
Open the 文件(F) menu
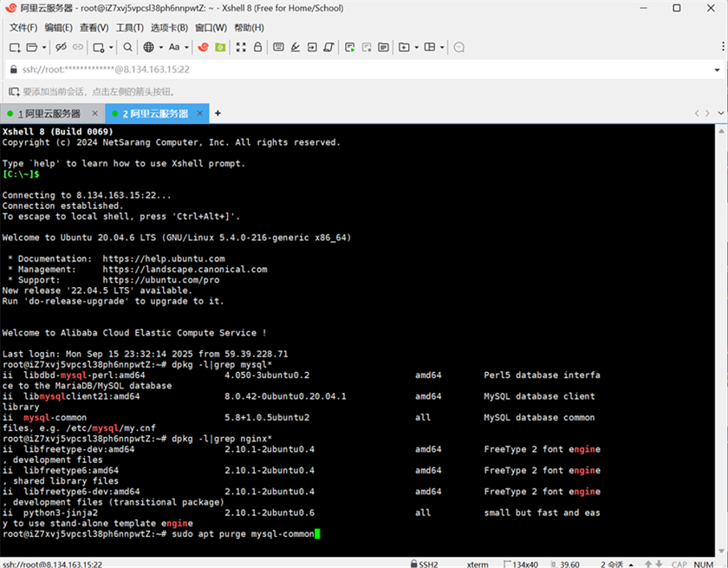click(x=23, y=28)
